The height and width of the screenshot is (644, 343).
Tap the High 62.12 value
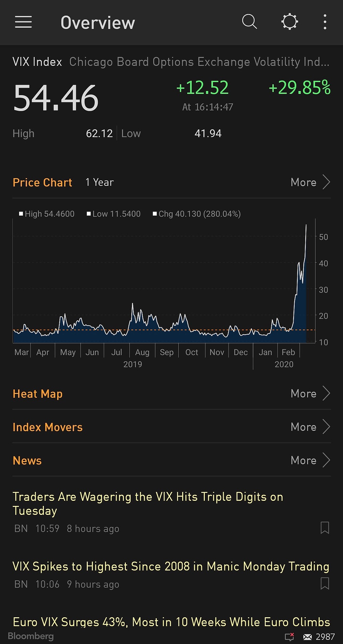coord(99,133)
